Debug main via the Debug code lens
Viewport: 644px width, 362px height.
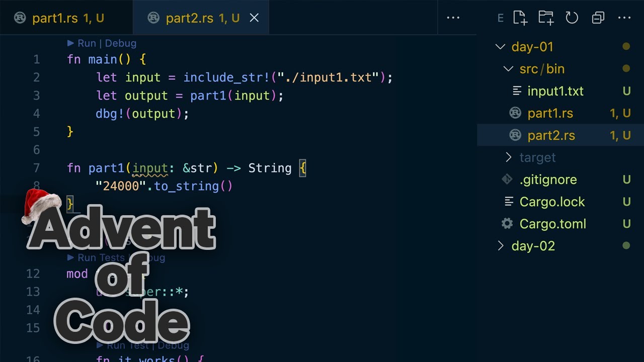[x=120, y=43]
